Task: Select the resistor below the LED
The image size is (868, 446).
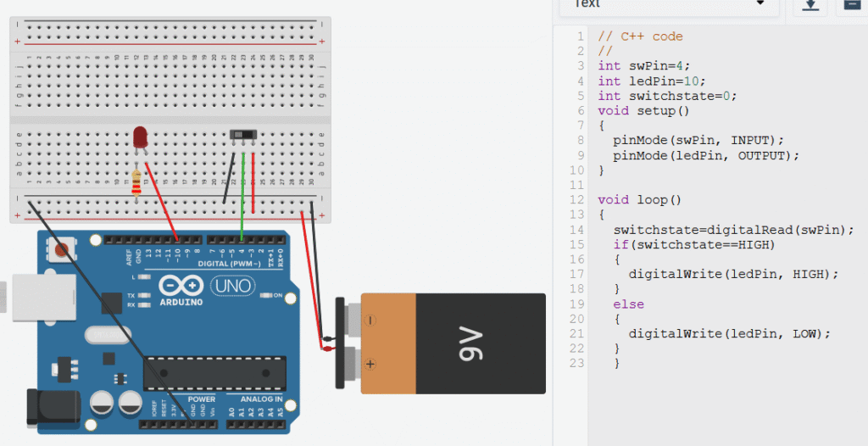Action: point(136,183)
